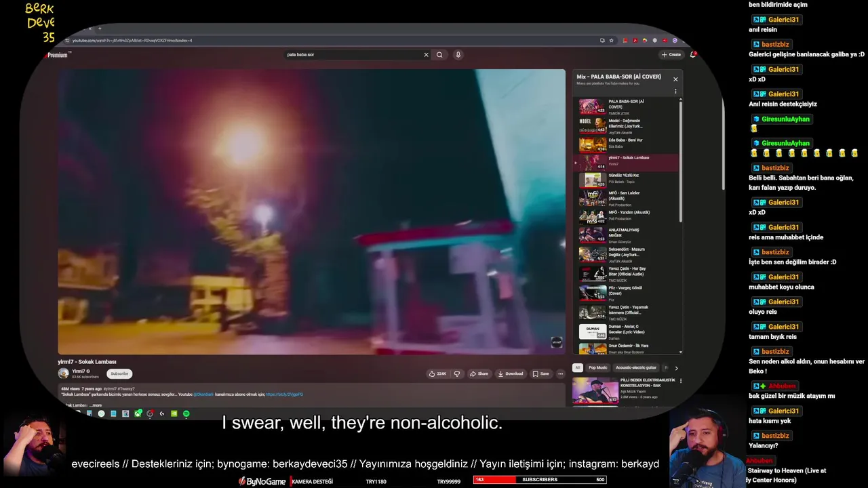Open more actions three-dot menu beside Save
Screen dimensions: 868x488
[560, 373]
